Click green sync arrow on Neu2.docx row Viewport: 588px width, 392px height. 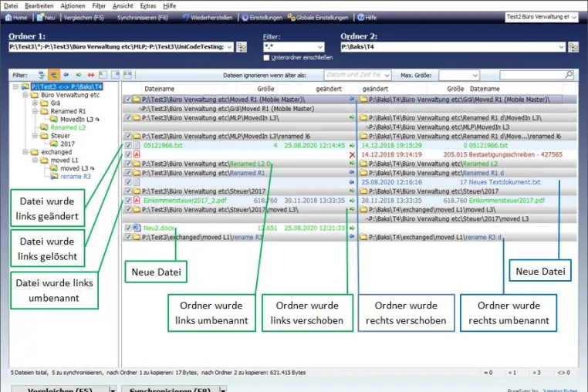(352, 228)
